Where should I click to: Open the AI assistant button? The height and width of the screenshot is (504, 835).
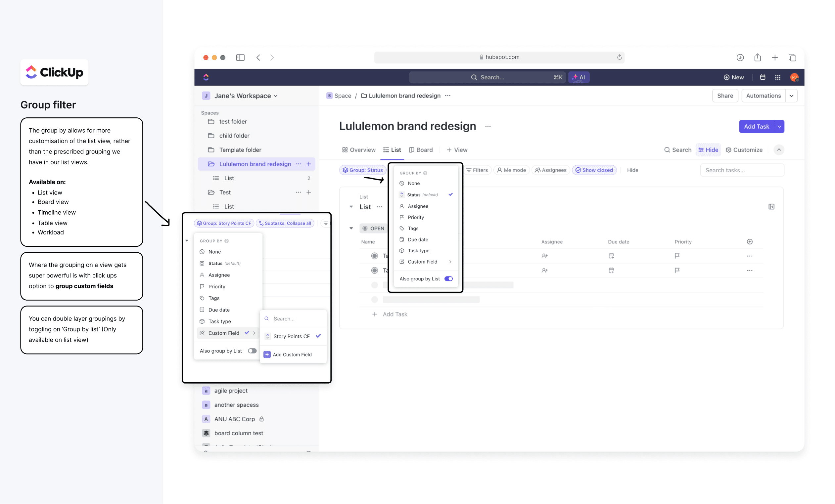[x=579, y=77]
